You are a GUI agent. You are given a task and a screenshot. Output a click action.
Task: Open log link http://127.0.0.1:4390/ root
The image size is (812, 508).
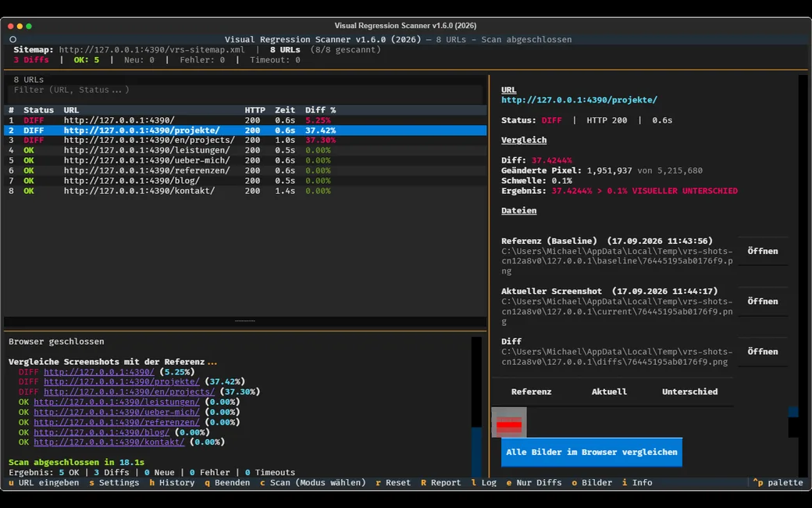[99, 372]
